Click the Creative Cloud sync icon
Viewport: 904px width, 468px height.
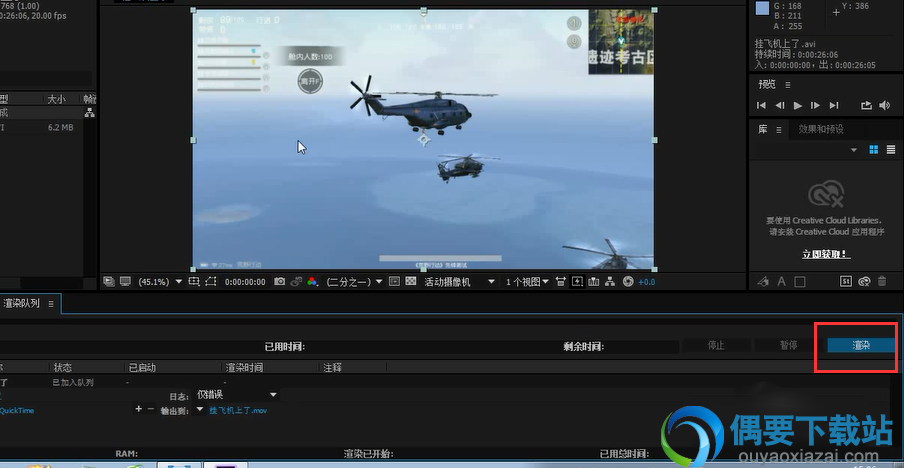point(864,282)
